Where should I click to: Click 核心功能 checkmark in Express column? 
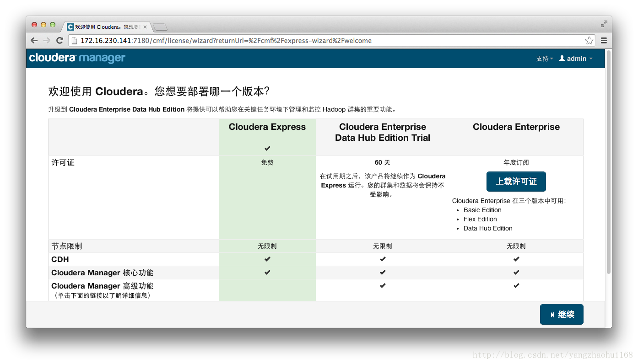coord(267,272)
